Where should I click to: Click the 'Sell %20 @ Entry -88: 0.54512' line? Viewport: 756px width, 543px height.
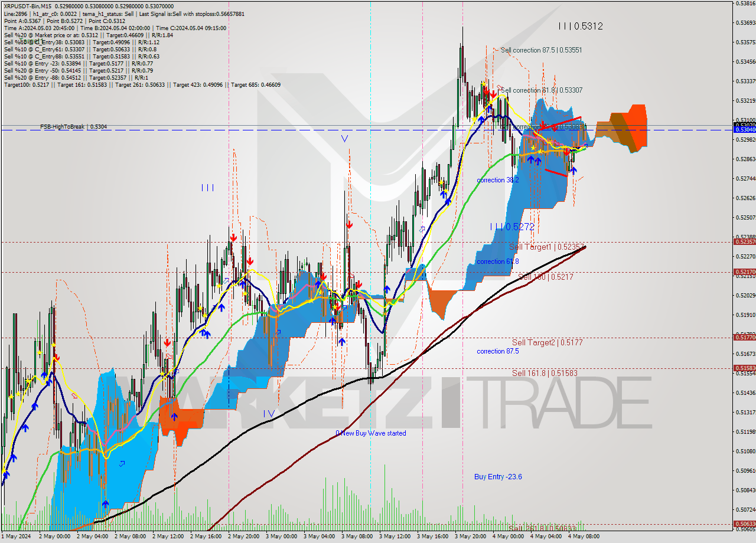click(76, 77)
